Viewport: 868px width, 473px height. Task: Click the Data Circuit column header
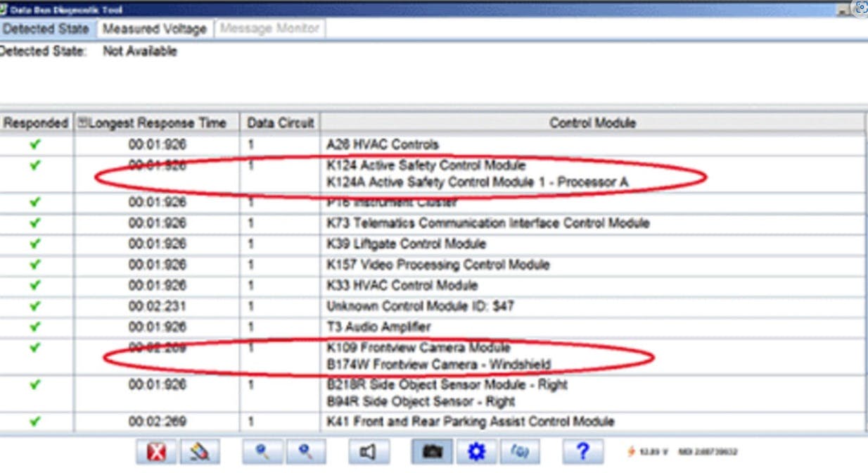pos(280,123)
